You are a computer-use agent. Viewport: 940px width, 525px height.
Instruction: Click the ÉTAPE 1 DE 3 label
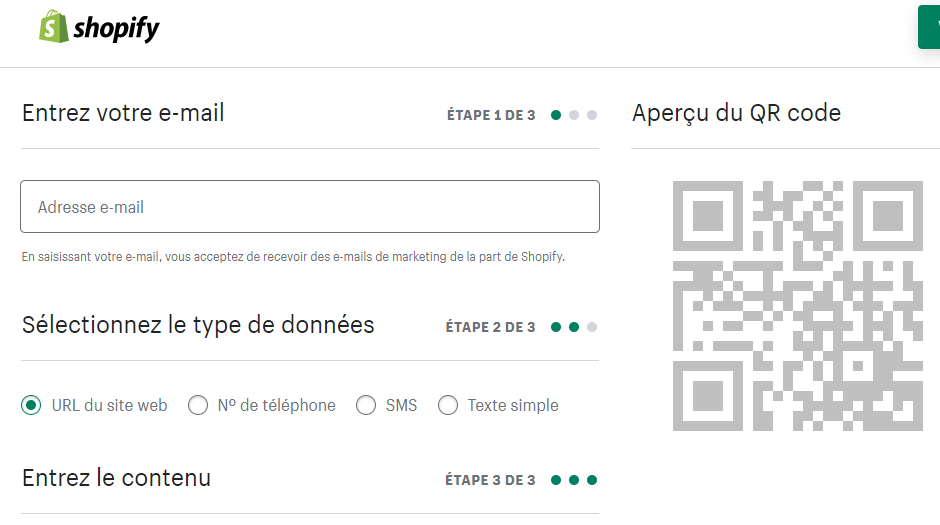coord(491,115)
